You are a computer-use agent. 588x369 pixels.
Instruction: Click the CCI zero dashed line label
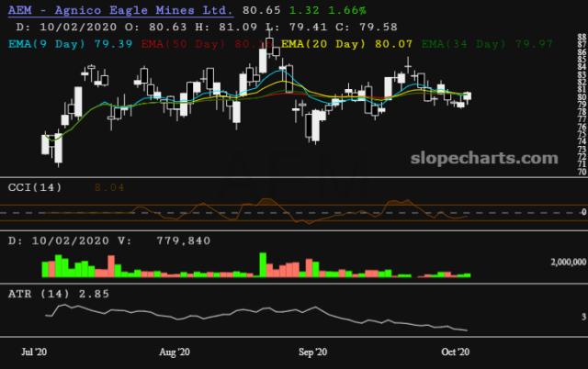click(x=583, y=212)
